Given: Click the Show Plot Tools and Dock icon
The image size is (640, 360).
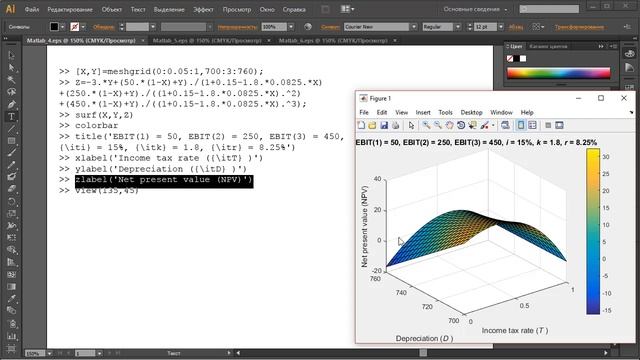Looking at the screenshot, I should coord(559,125).
